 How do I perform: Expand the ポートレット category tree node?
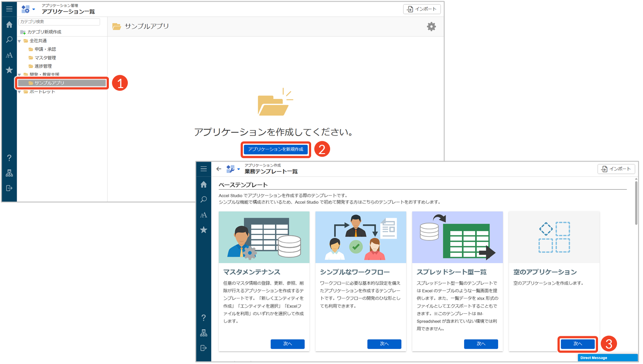(19, 92)
